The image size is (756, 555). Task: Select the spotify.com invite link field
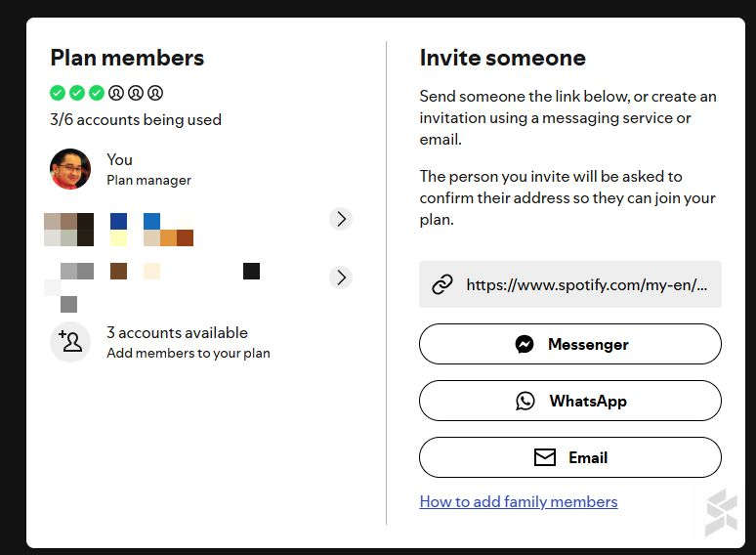(x=570, y=284)
